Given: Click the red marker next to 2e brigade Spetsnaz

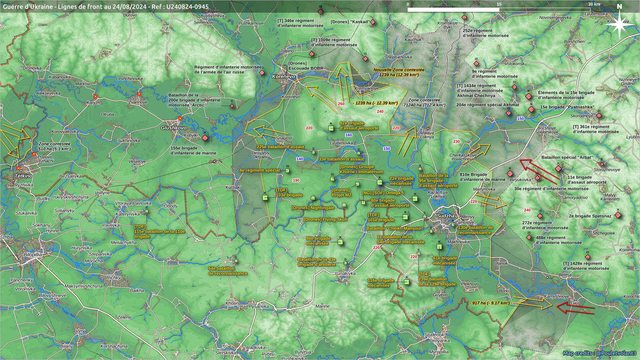Looking at the screenshot, I should 618,215.
